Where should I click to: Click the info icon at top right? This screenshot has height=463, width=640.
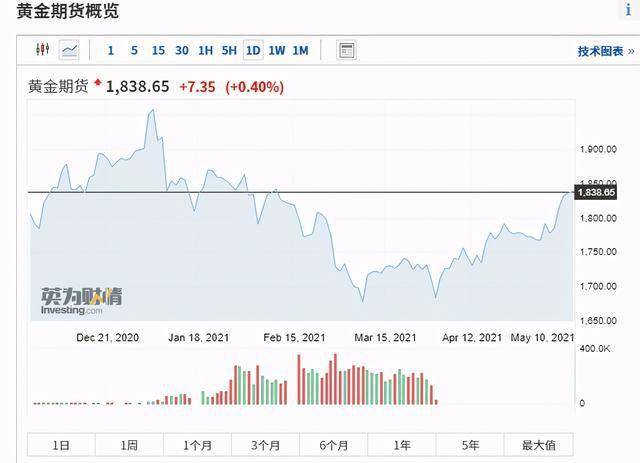629,9
